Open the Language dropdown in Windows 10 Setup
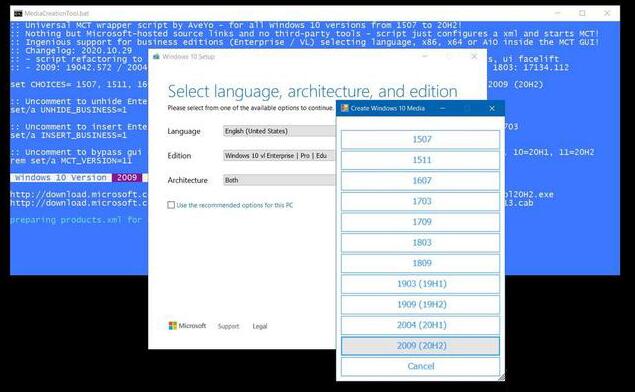Screen dimensions: 635x392 [x=279, y=131]
